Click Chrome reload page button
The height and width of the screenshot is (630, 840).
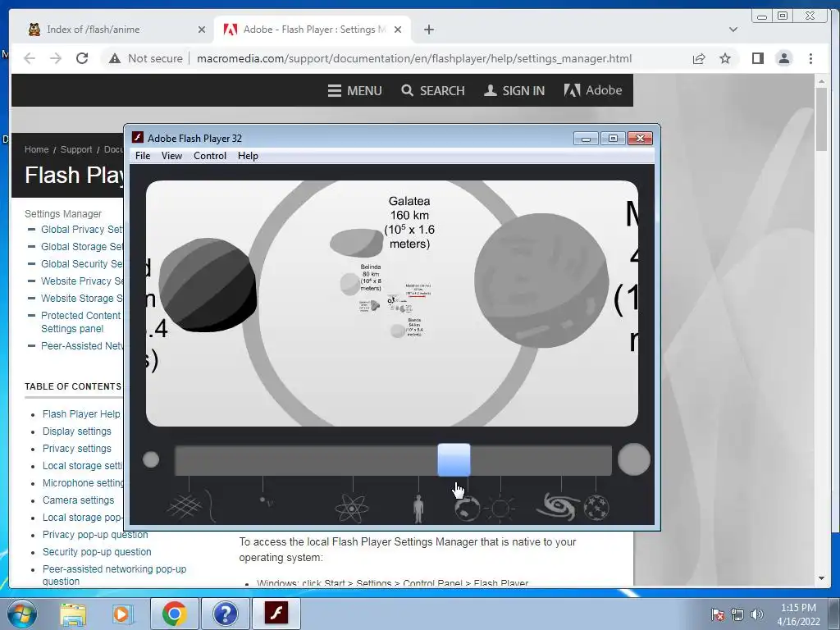(82, 58)
